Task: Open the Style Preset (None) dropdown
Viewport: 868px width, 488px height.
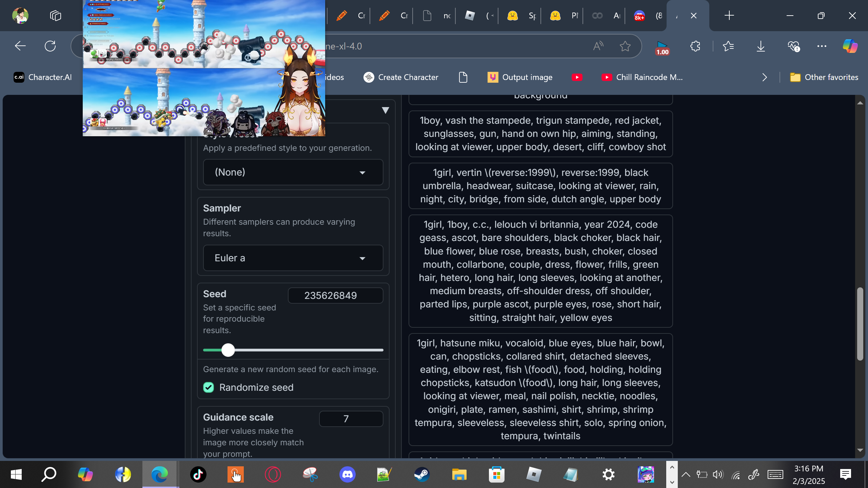Action: tap(293, 172)
